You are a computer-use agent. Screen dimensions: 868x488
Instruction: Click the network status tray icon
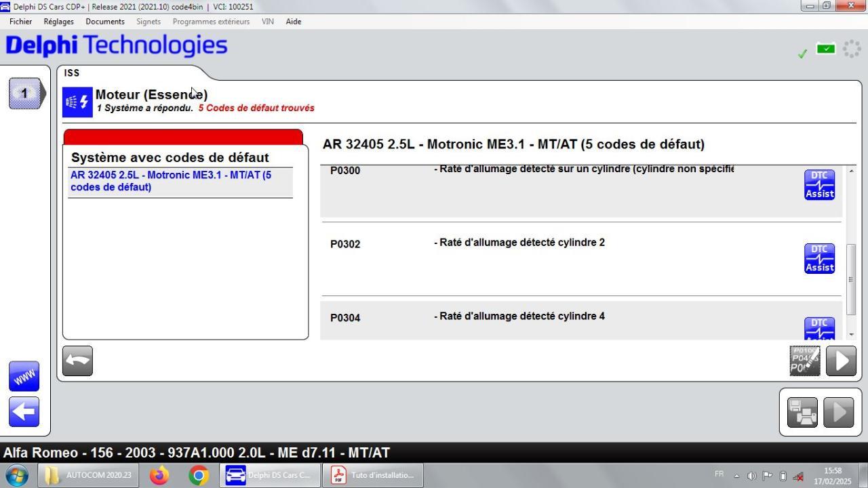798,476
